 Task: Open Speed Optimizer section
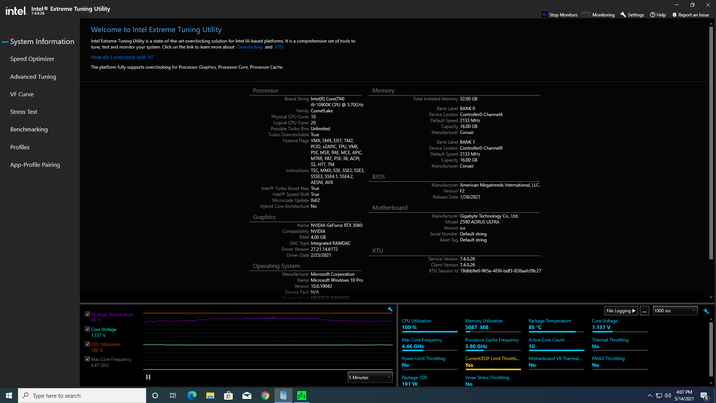pos(32,59)
